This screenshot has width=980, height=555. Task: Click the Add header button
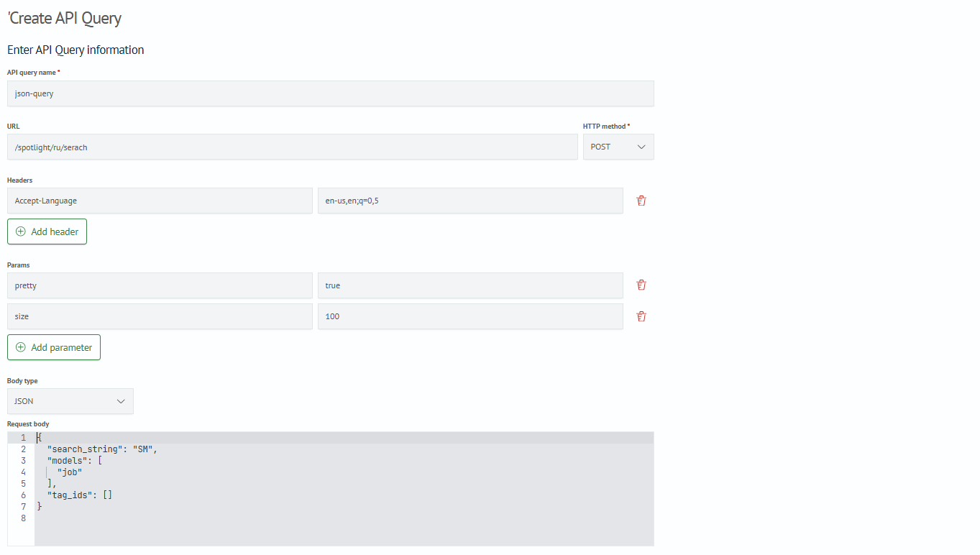(47, 231)
